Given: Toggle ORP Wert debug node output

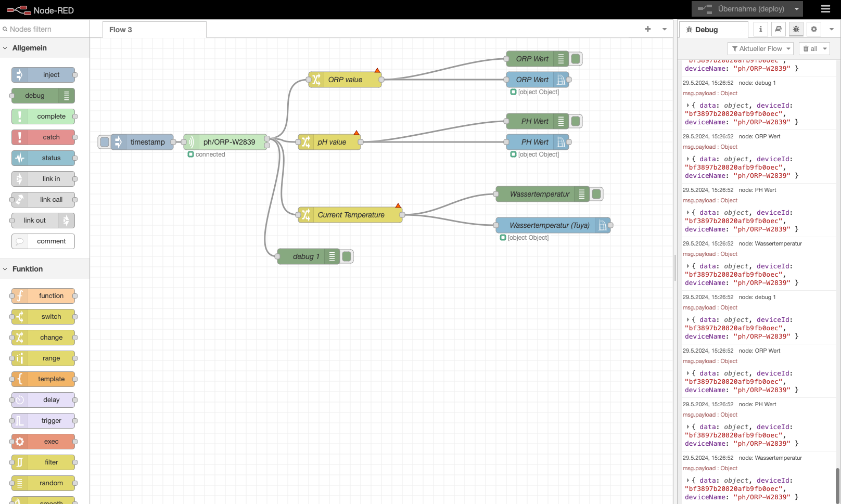Looking at the screenshot, I should 576,59.
